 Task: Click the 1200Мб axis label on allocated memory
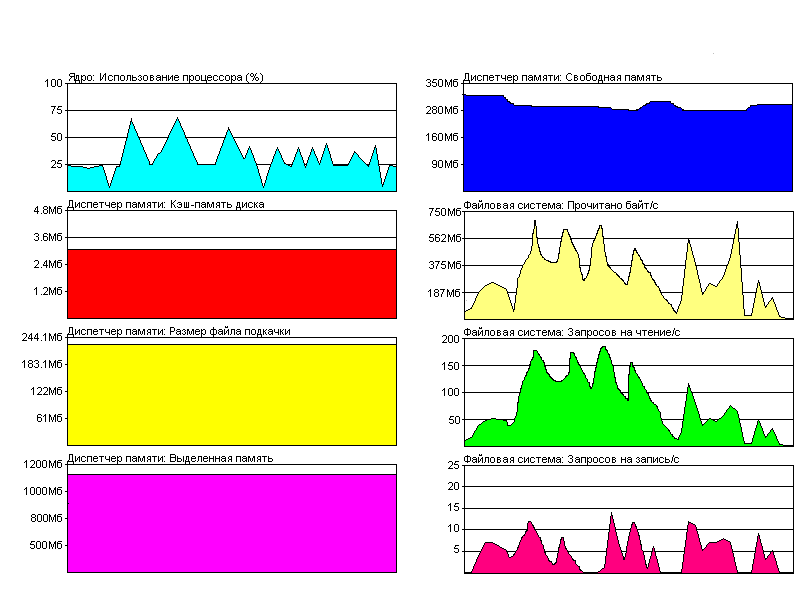pyautogui.click(x=43, y=464)
